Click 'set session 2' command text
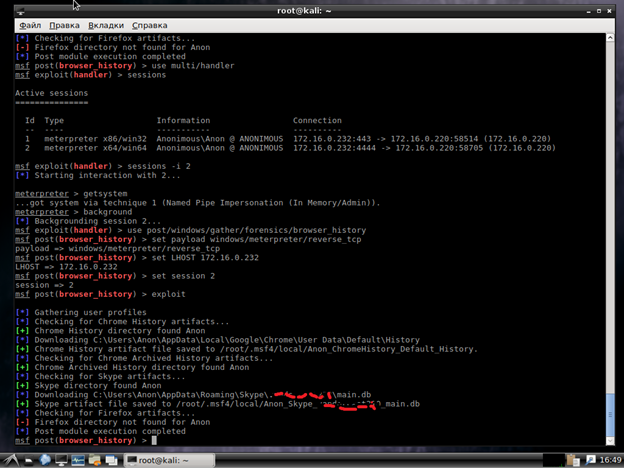The width and height of the screenshot is (624, 468). click(183, 276)
